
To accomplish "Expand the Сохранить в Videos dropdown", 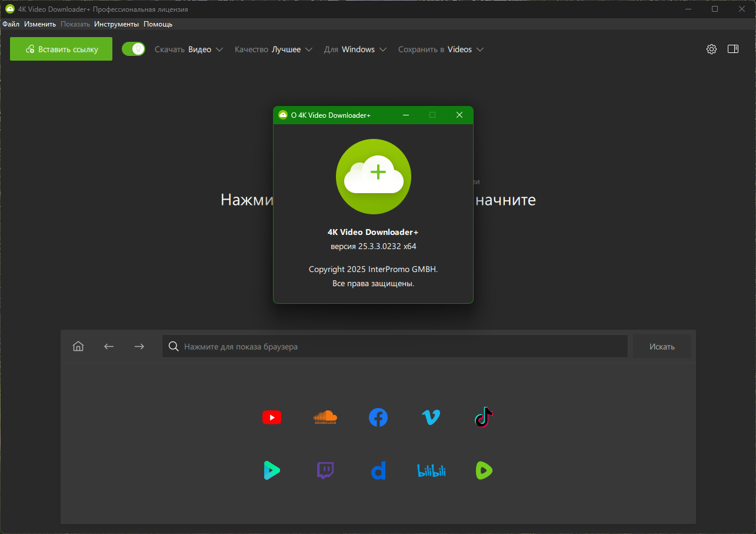I will tap(441, 49).
